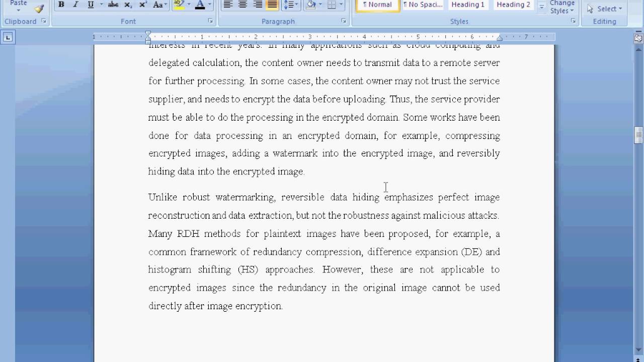644x362 pixels.
Task: Open underline style dropdown arrow
Action: (x=101, y=5)
